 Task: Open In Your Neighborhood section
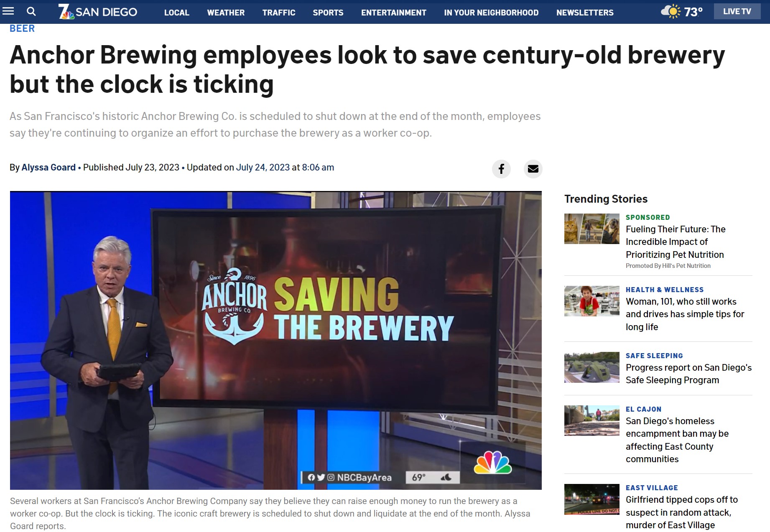pyautogui.click(x=491, y=13)
